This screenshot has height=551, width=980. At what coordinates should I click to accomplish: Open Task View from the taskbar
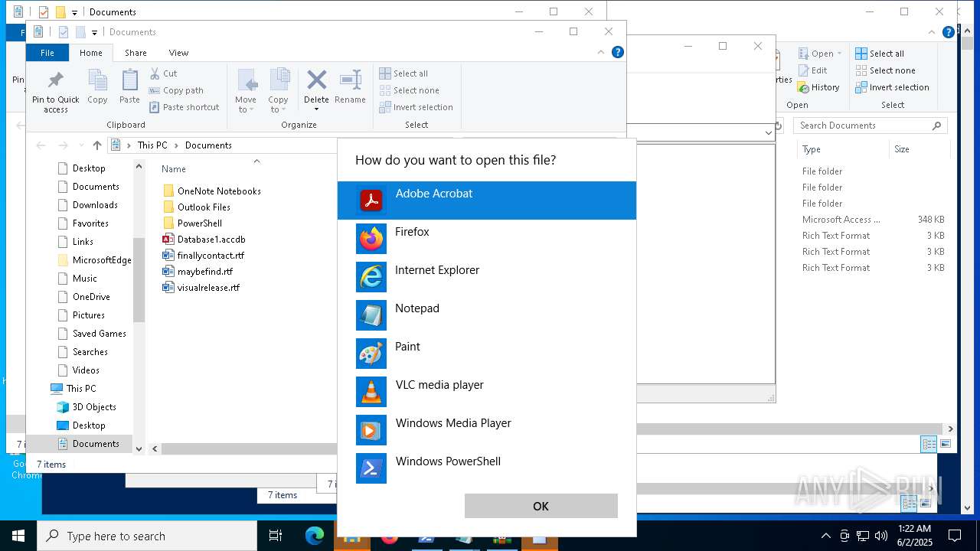[276, 536]
